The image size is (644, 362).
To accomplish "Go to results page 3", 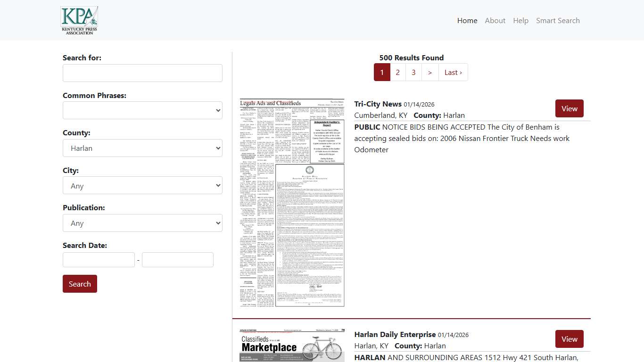I will point(413,72).
